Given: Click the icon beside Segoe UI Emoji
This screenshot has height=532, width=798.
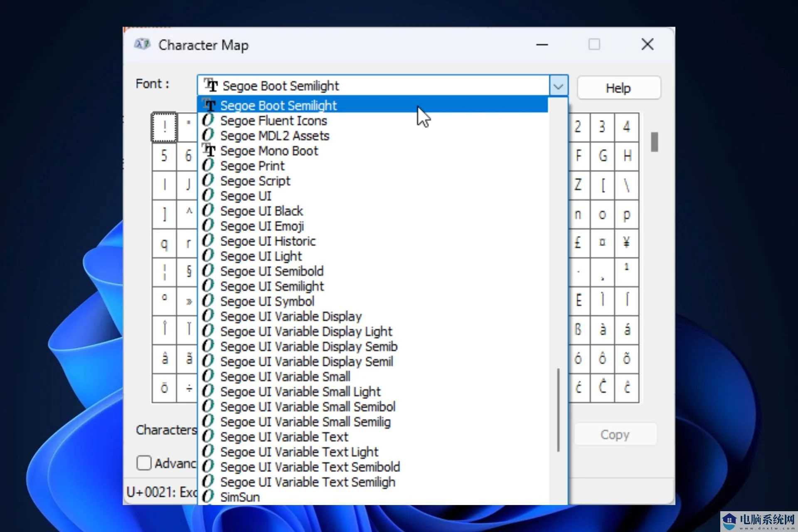Looking at the screenshot, I should 208,225.
